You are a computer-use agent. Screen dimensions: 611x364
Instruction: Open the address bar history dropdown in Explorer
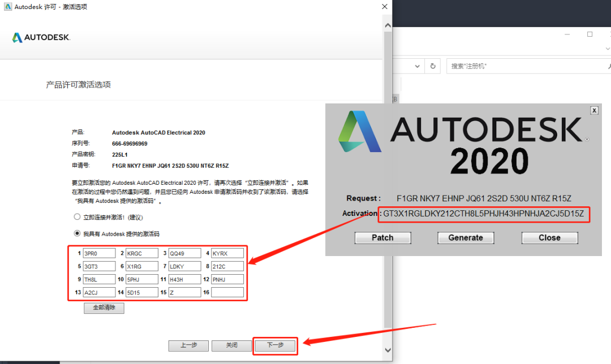[x=418, y=66]
